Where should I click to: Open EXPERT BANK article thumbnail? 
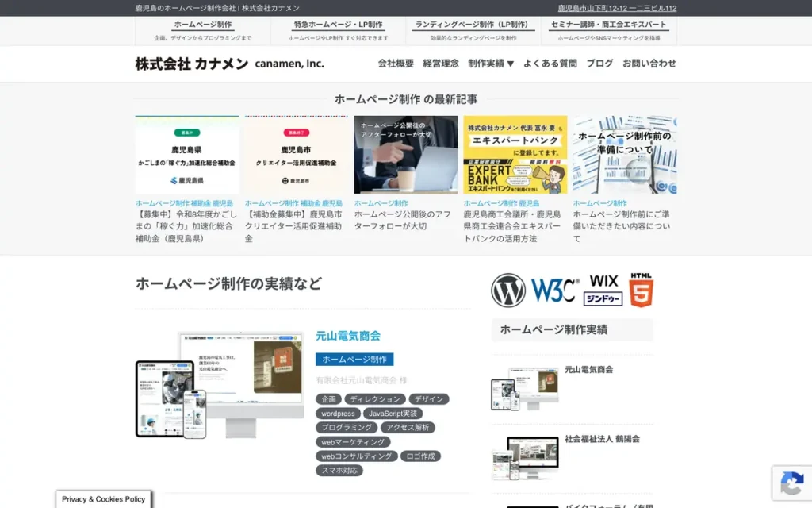click(515, 155)
